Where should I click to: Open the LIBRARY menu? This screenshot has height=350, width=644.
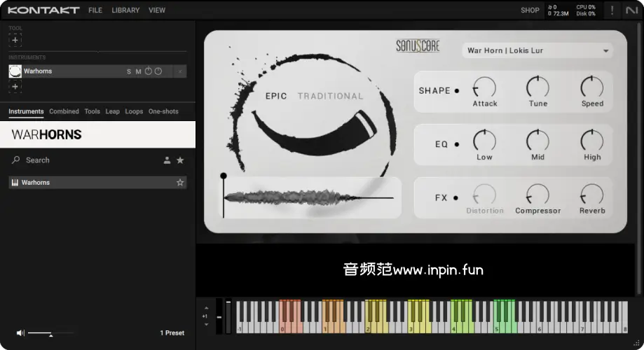pyautogui.click(x=125, y=10)
